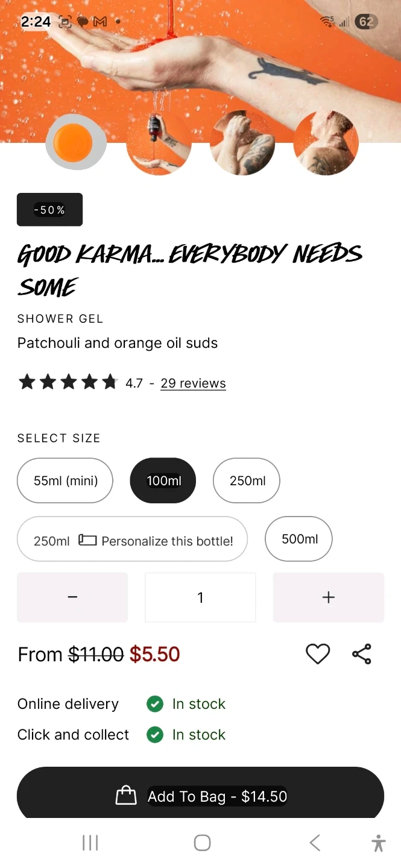Viewport: 401px width, 868px height.
Task: View the orange gel swatch thumbnail
Action: point(75,142)
